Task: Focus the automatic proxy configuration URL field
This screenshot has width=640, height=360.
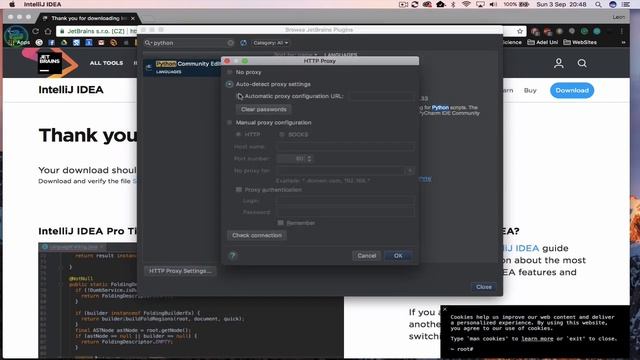Action: pyautogui.click(x=381, y=96)
